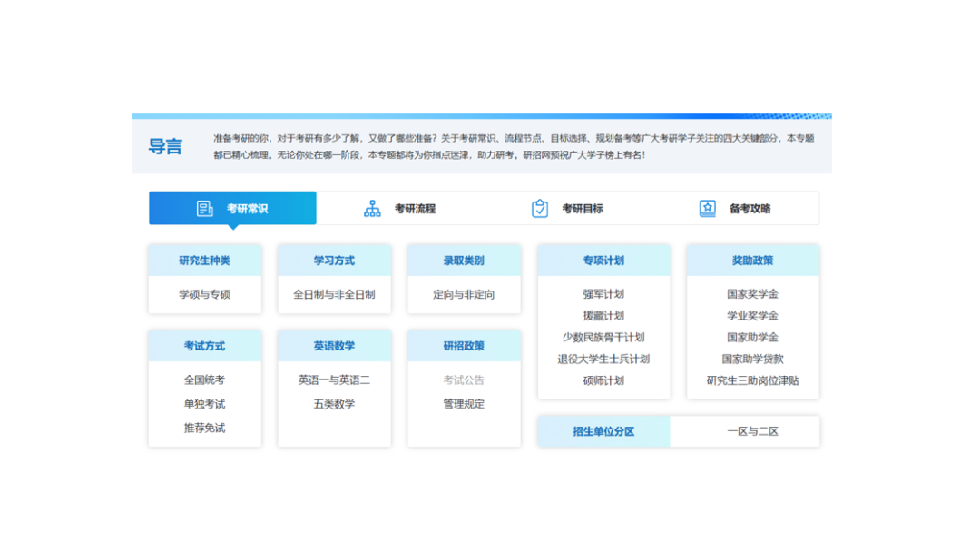This screenshot has height=552, width=980.
Task: Open 退役大学生士兵计划 link
Action: tap(603, 360)
